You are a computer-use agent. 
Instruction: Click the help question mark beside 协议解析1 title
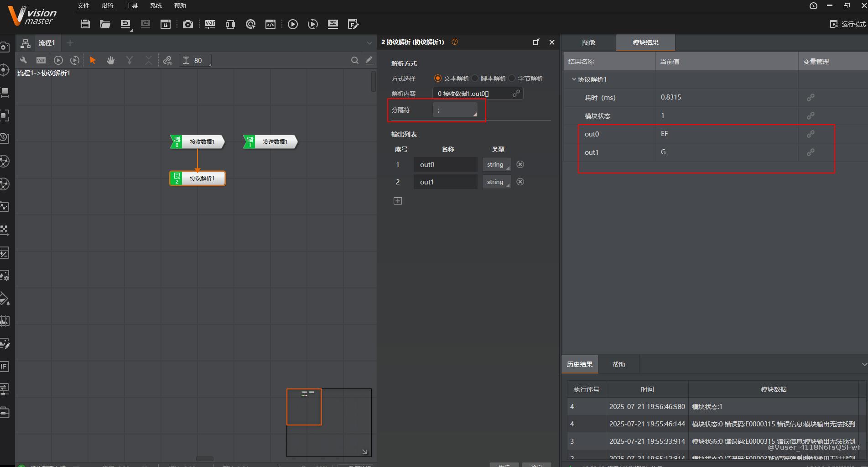455,42
